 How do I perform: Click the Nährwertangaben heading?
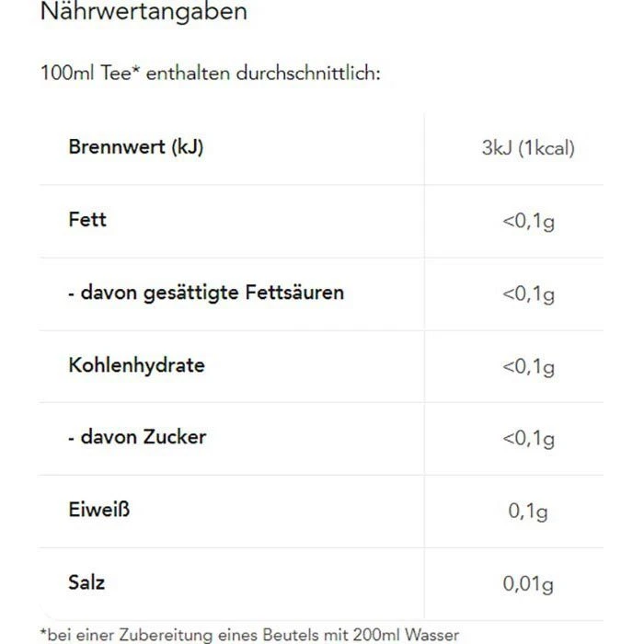tap(144, 13)
